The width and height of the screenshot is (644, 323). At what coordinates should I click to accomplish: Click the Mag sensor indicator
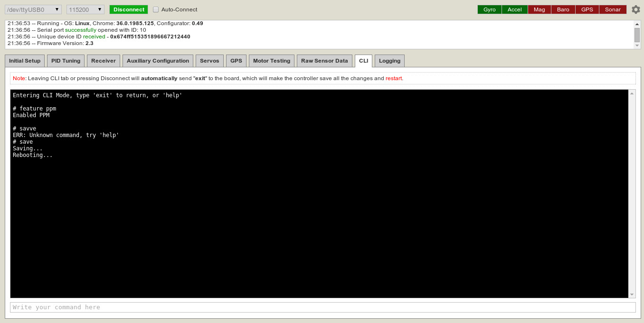[540, 9]
